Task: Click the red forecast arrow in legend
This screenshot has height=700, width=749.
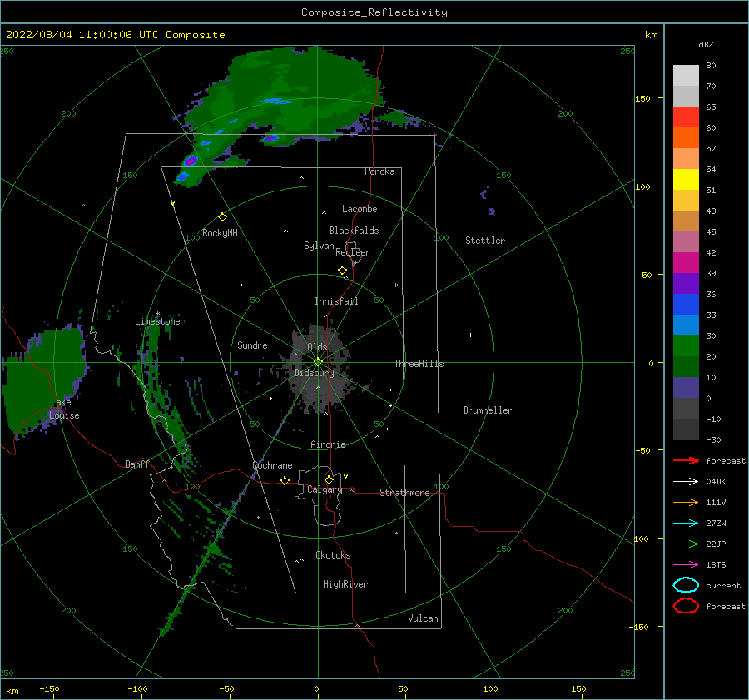Action: [x=686, y=460]
